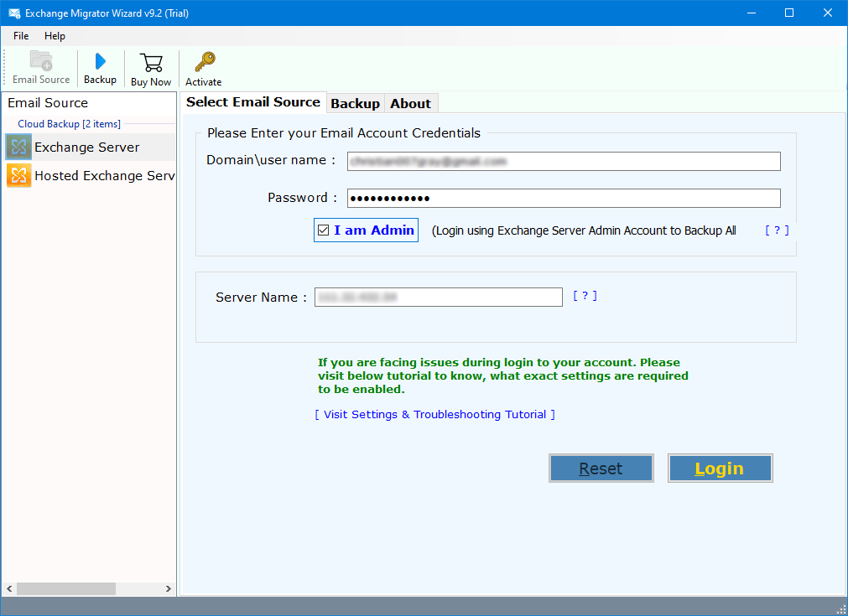Image resolution: width=848 pixels, height=616 pixels.
Task: Select the Hosted Exchange Server orange icon
Action: click(19, 176)
